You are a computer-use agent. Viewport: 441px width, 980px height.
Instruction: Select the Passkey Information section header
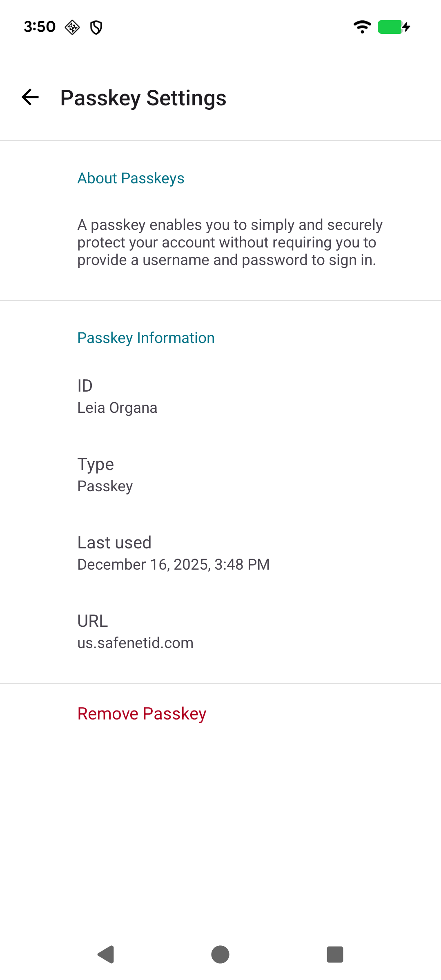(x=146, y=338)
